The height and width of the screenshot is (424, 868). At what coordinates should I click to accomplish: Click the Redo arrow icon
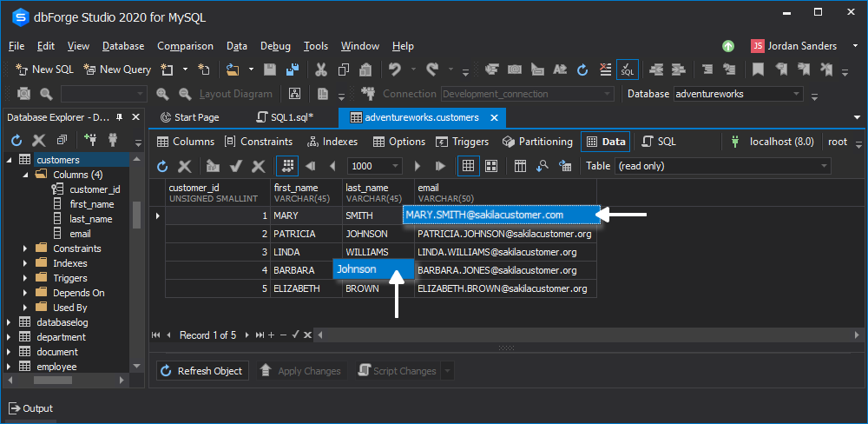click(x=432, y=70)
